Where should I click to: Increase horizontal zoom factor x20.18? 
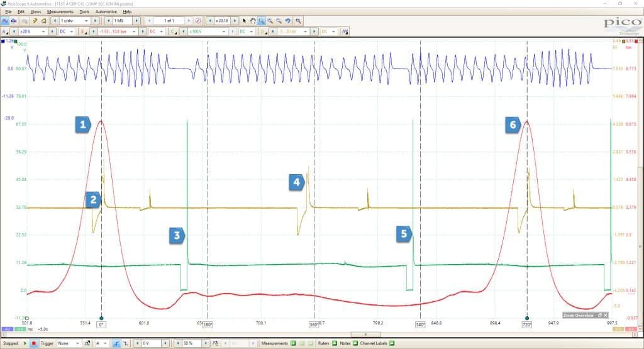click(x=235, y=21)
